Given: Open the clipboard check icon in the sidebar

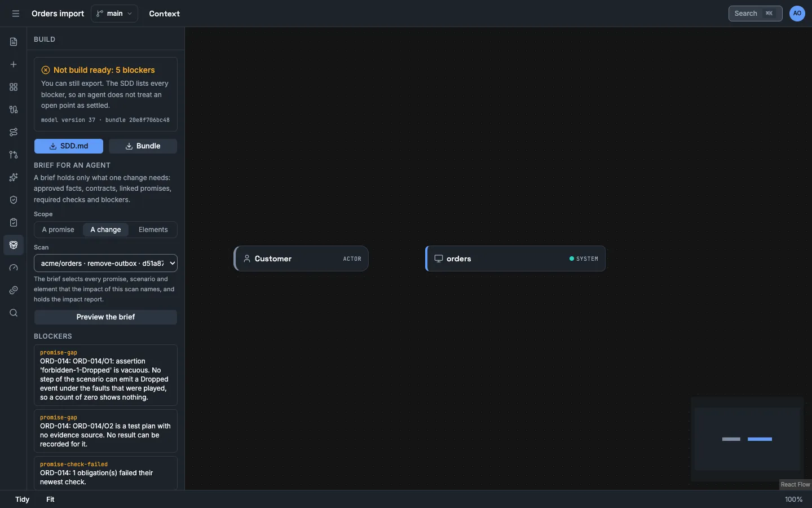Looking at the screenshot, I should [x=14, y=222].
